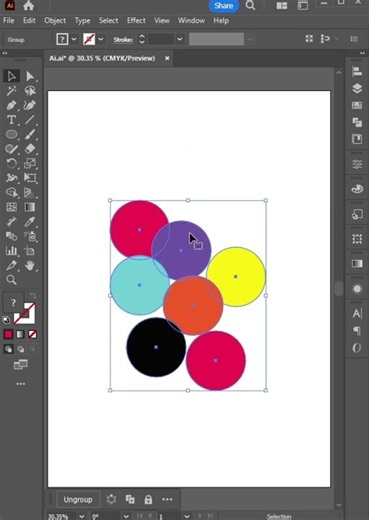This screenshot has width=369, height=520.
Task: Expand the fill color dropdown in control bar
Action: [x=74, y=40]
